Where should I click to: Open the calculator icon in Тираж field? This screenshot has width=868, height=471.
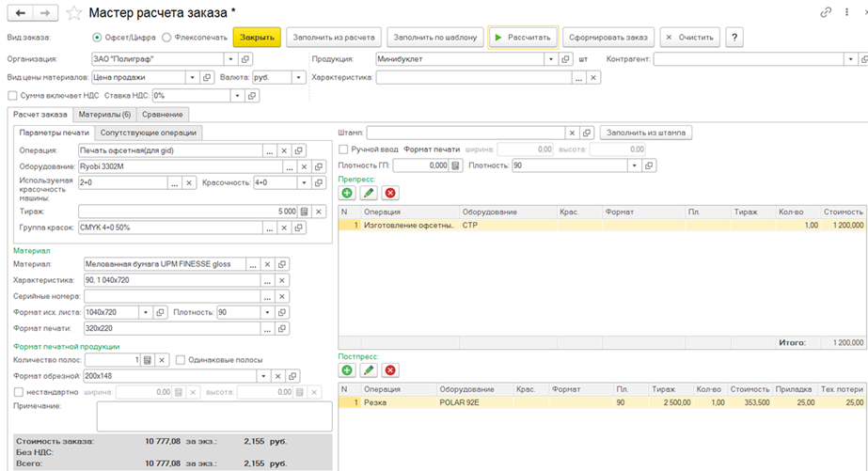[304, 212]
